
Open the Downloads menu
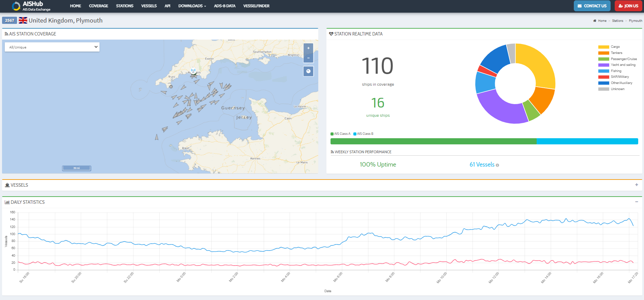192,6
